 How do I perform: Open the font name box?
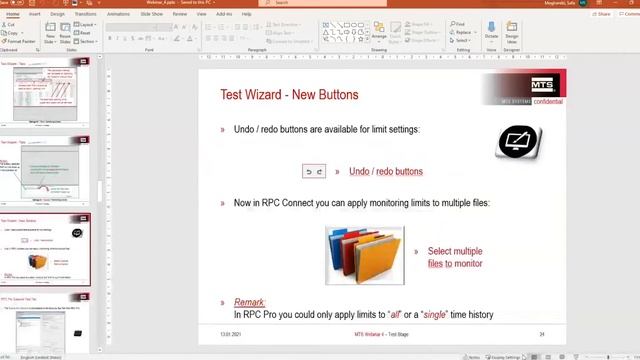point(131,27)
